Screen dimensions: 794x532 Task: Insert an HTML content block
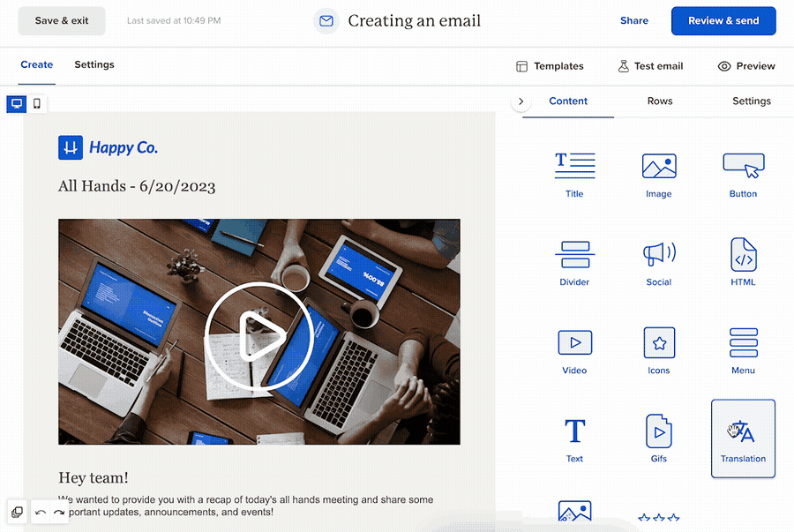tap(743, 263)
